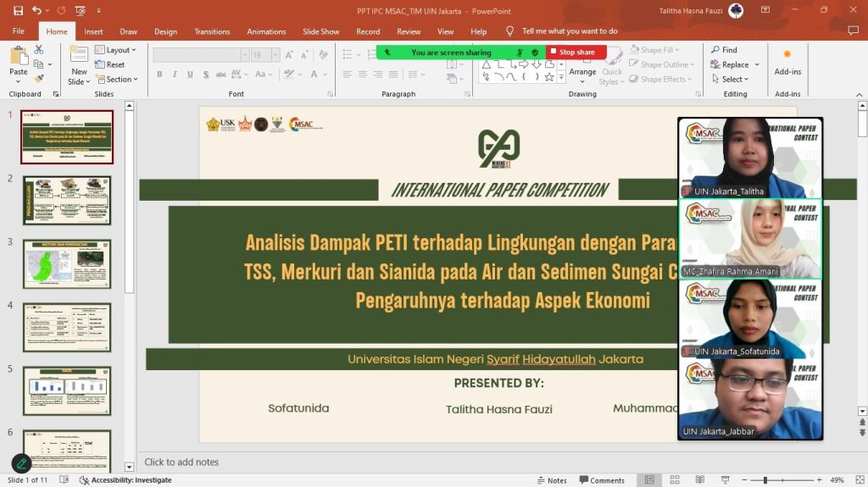This screenshot has width=868, height=487.
Task: Start slideshow from beginning in the Quick Access toolbar
Action: click(80, 10)
